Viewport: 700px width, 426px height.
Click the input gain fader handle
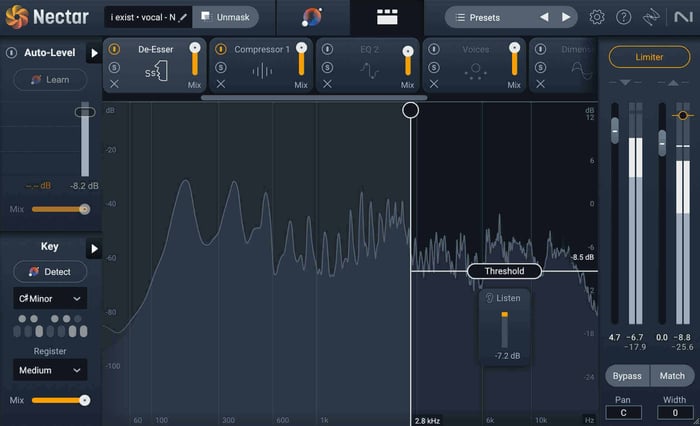[x=615, y=131]
